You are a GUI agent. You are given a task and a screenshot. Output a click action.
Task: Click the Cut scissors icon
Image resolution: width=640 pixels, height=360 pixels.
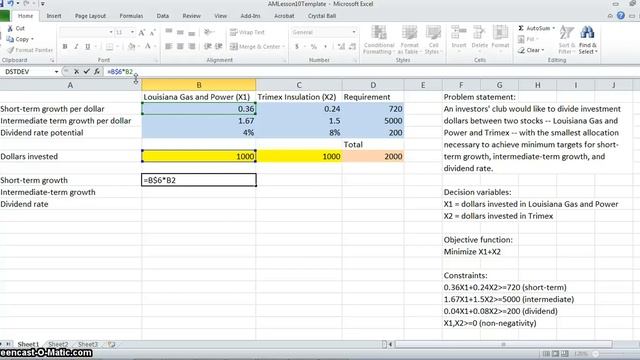[10, 28]
